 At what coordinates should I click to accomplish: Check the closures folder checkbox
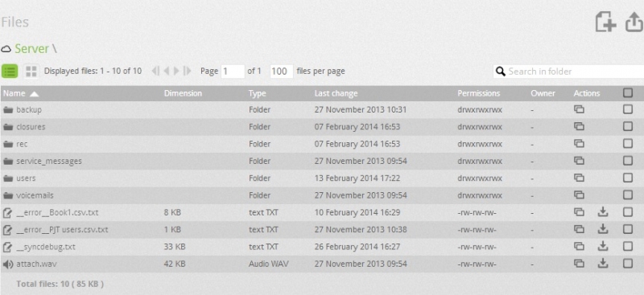[x=628, y=126]
